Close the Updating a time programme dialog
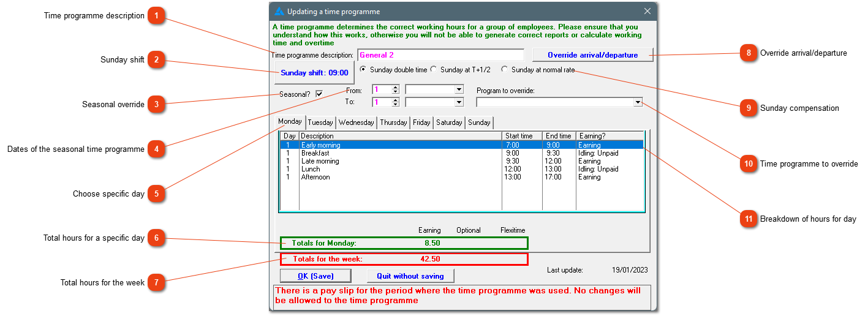Screen dimensions: 868x316 (x=647, y=11)
